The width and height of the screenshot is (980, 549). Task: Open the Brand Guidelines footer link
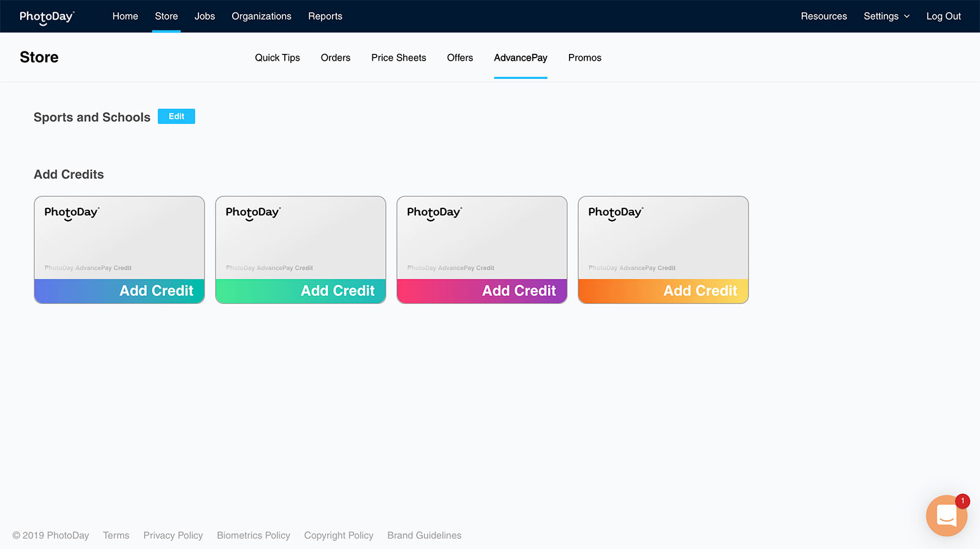(424, 536)
